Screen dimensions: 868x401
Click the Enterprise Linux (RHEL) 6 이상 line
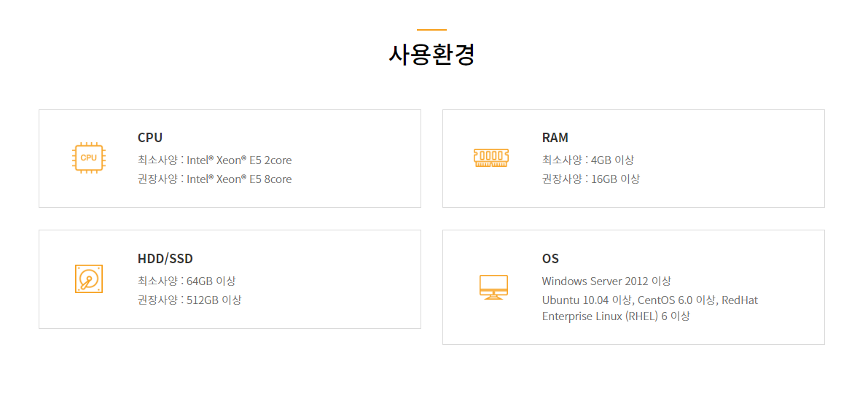coord(616,316)
